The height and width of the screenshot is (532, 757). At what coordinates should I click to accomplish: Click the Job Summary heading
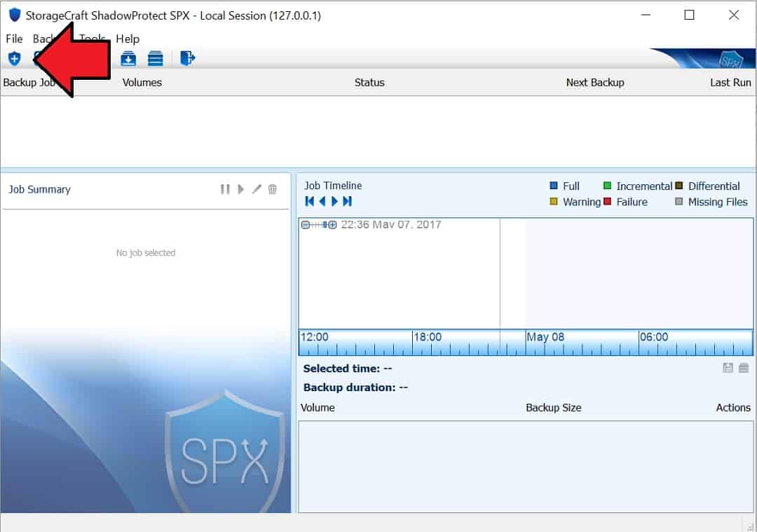click(x=39, y=190)
